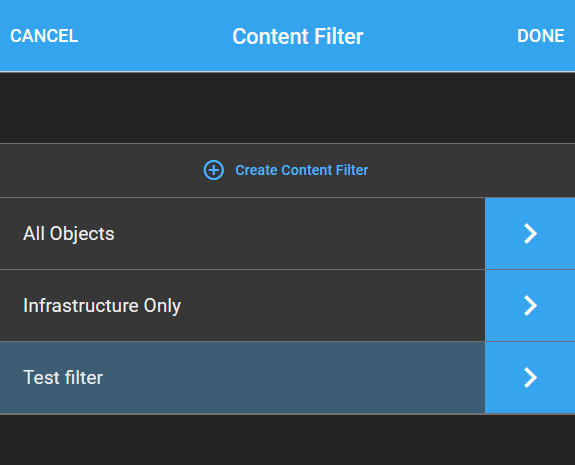Open details arrow for Test filter
Viewport: 575px width, 465px height.
[530, 377]
